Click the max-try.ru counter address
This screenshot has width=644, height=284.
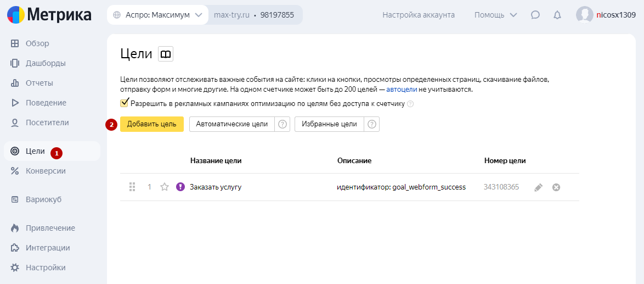[232, 15]
